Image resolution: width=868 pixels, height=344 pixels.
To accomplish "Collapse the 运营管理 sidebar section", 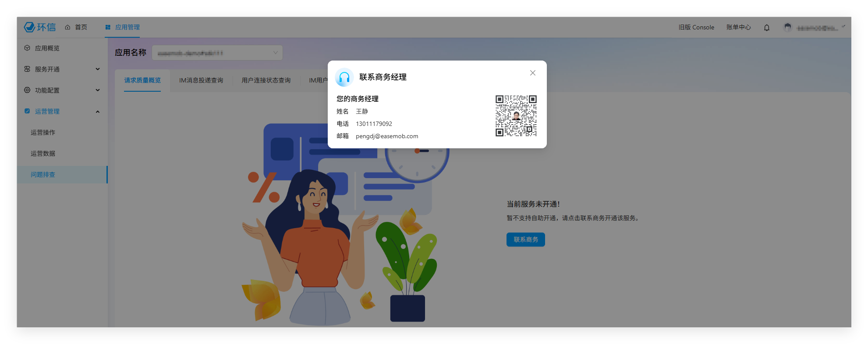I will [x=62, y=111].
